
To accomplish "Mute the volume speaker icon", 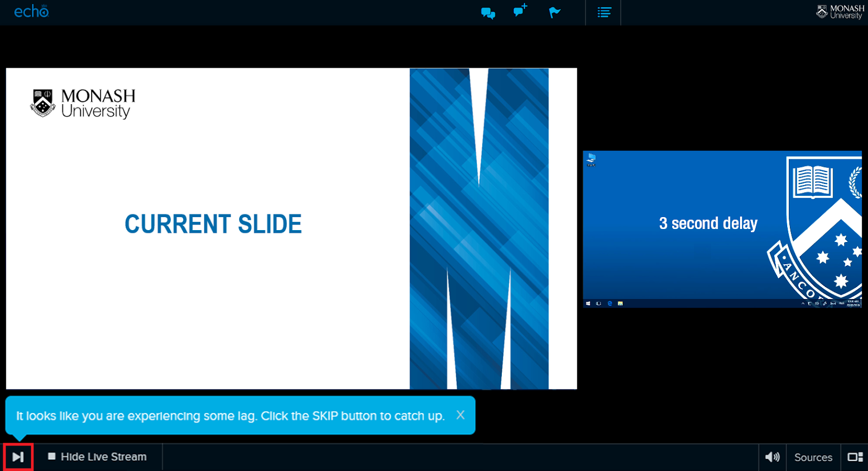I will (773, 457).
